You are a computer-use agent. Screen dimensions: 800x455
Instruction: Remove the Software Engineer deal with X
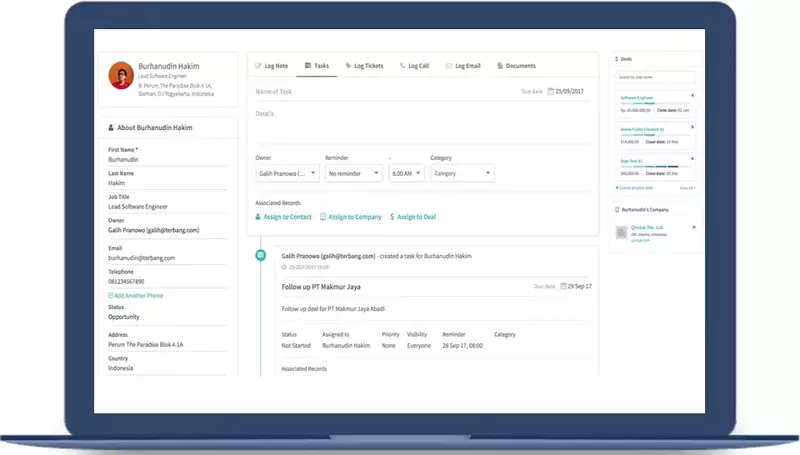pos(693,96)
